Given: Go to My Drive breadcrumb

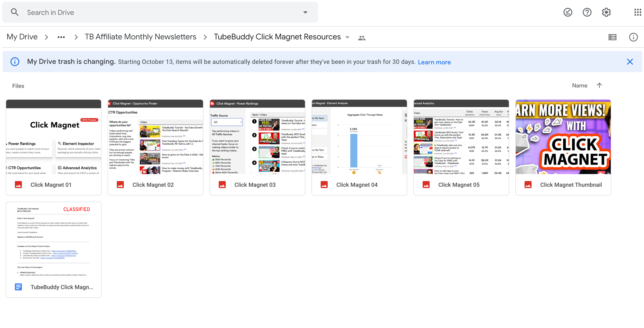Looking at the screenshot, I should pos(22,37).
